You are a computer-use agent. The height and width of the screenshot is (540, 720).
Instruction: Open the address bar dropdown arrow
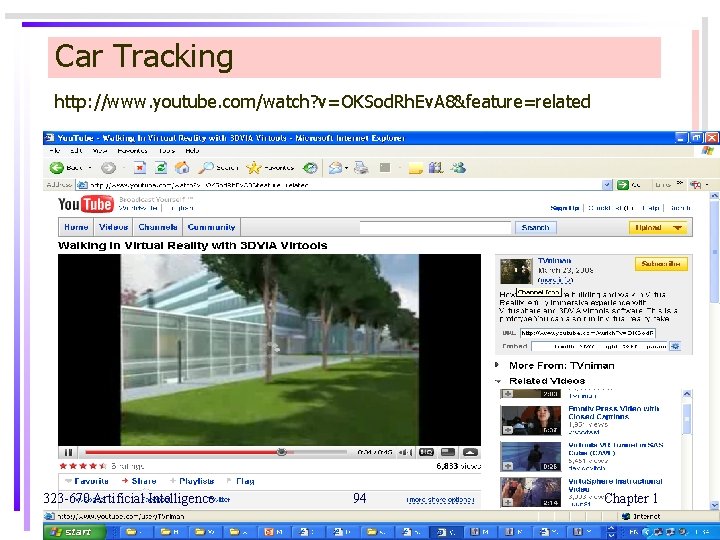click(x=607, y=185)
